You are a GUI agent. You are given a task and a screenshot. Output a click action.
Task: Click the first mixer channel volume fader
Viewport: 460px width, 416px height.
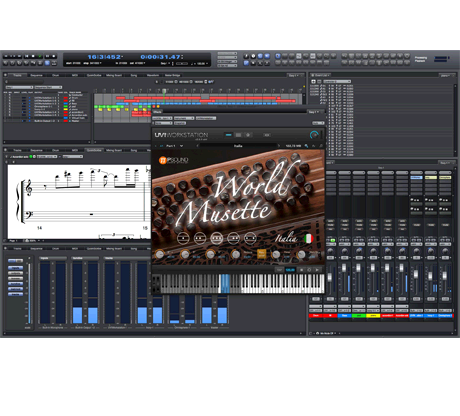click(x=330, y=278)
